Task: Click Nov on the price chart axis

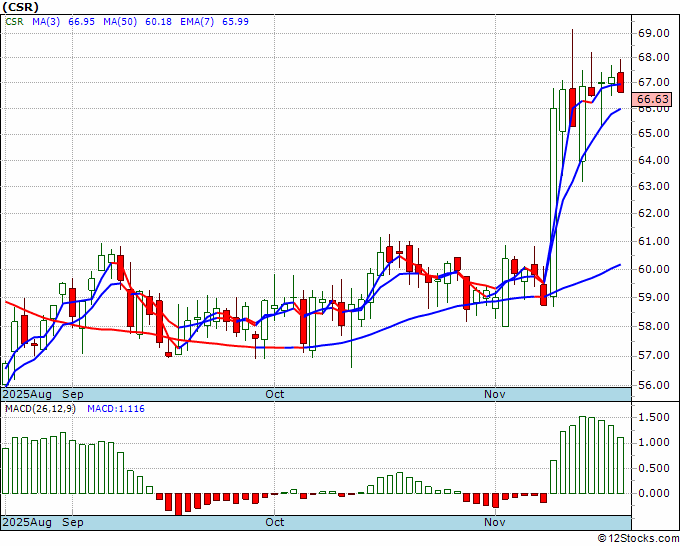Action: tap(495, 394)
